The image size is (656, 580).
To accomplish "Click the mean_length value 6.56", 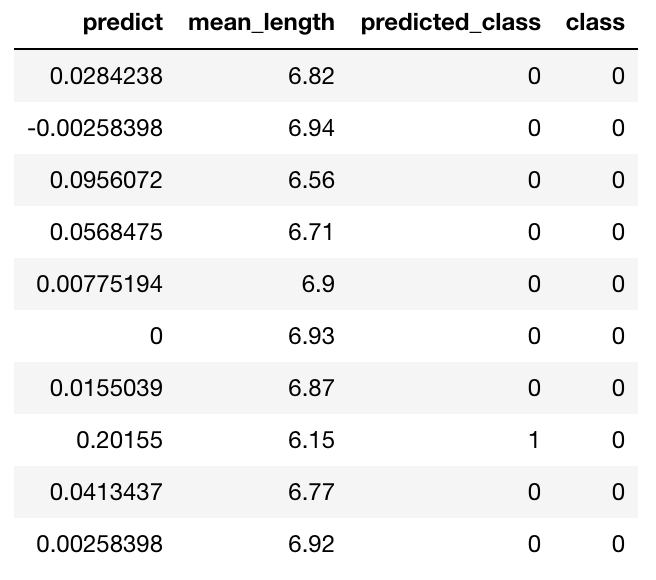I will pos(311,180).
